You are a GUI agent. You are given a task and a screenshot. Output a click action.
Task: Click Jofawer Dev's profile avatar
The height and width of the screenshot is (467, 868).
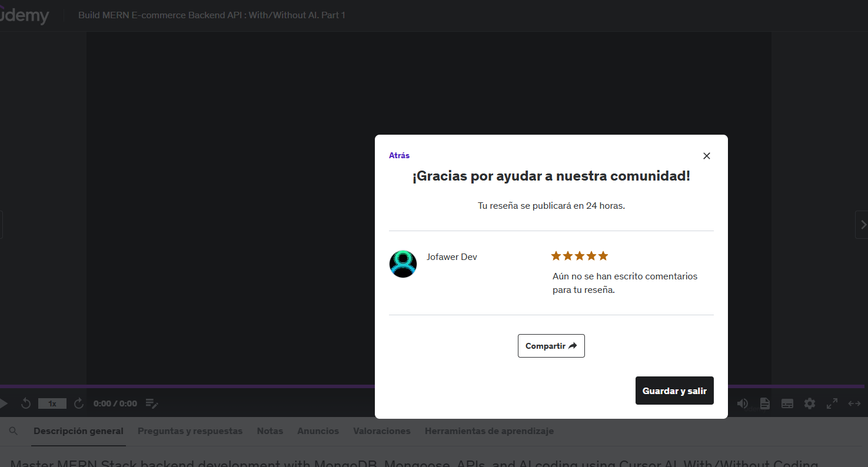tap(403, 264)
